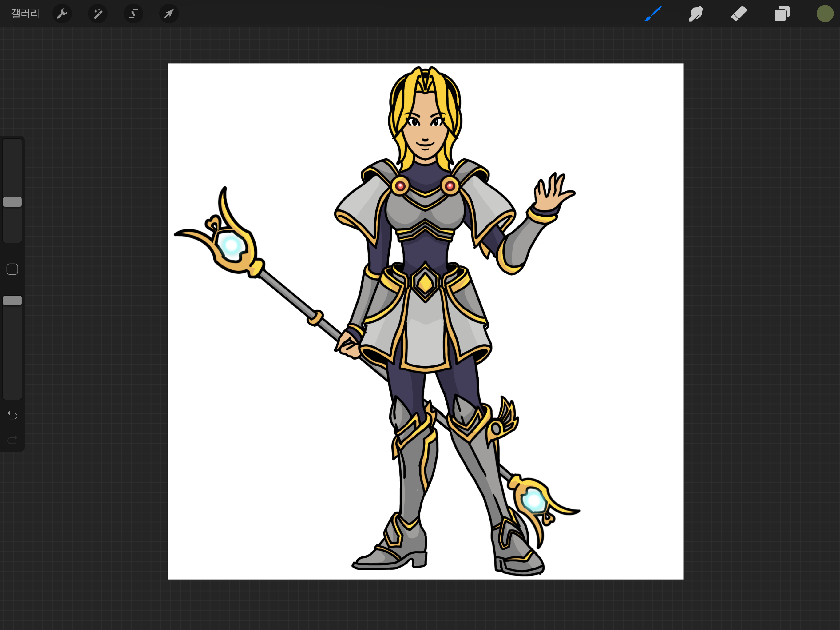Select the Smudge finger tool
This screenshot has width=840, height=630.
coord(696,14)
